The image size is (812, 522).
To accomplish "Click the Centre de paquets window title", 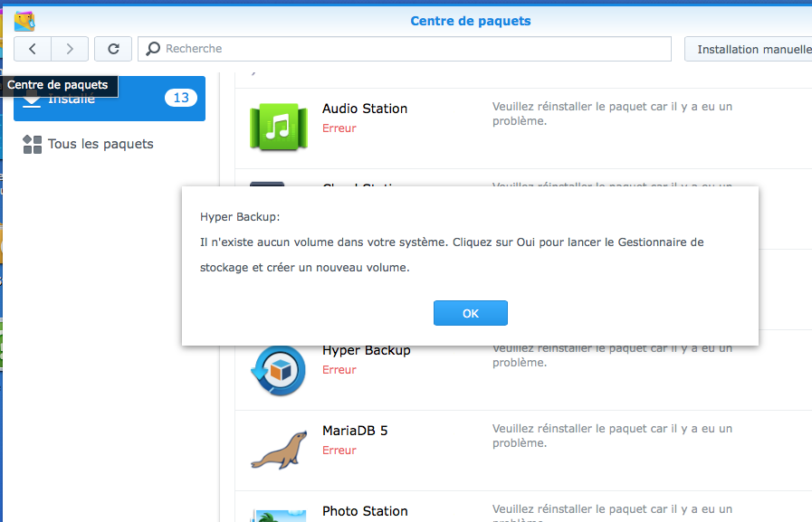I will [x=470, y=21].
